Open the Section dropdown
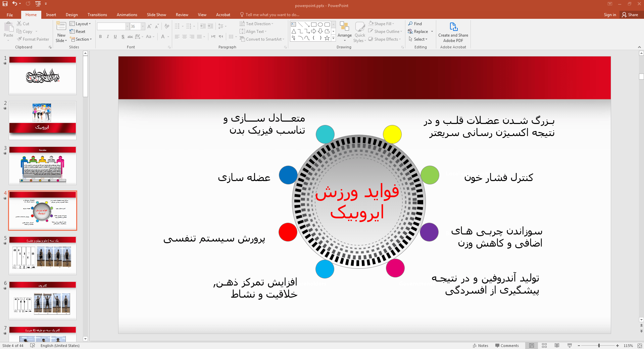The width and height of the screenshot is (644, 349). click(x=81, y=39)
